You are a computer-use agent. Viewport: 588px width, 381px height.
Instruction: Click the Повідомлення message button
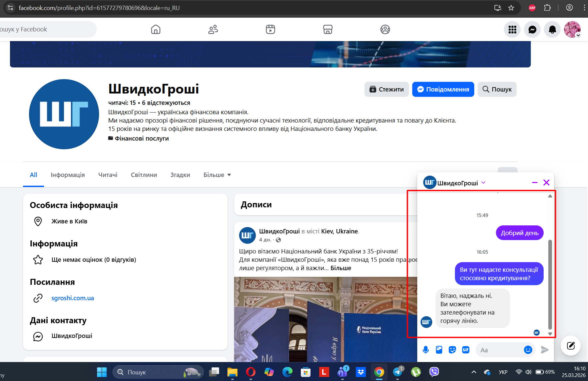(443, 89)
